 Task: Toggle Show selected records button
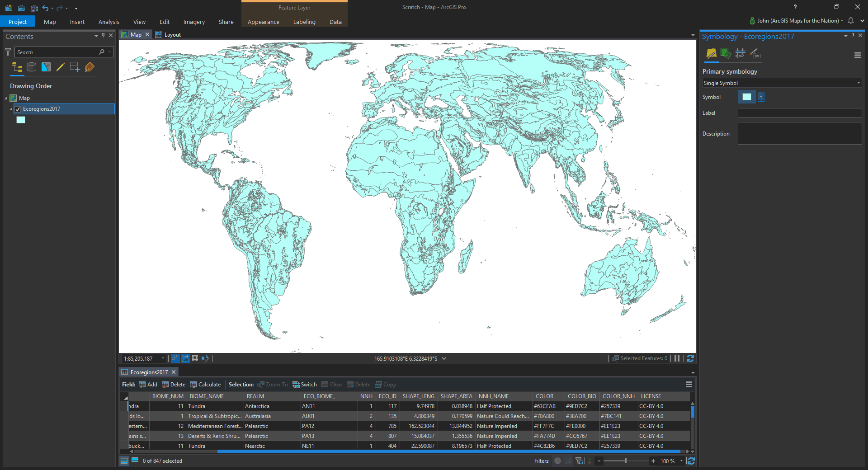click(135, 461)
